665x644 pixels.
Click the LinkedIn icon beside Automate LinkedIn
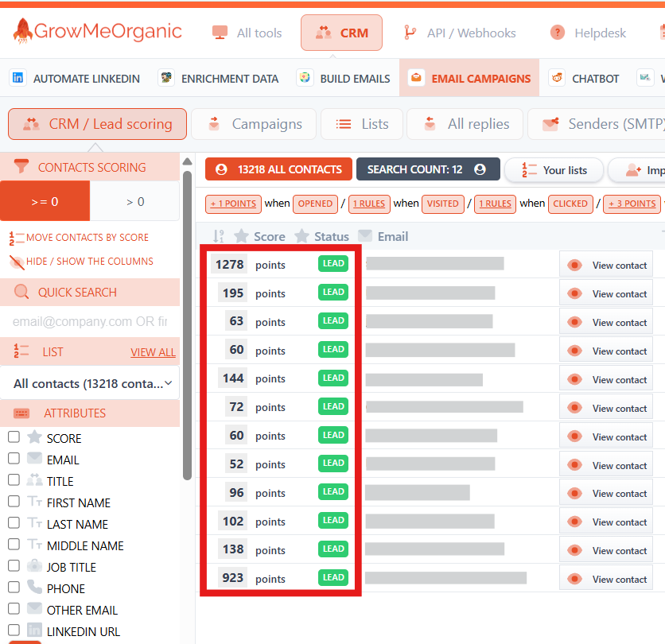pos(17,78)
